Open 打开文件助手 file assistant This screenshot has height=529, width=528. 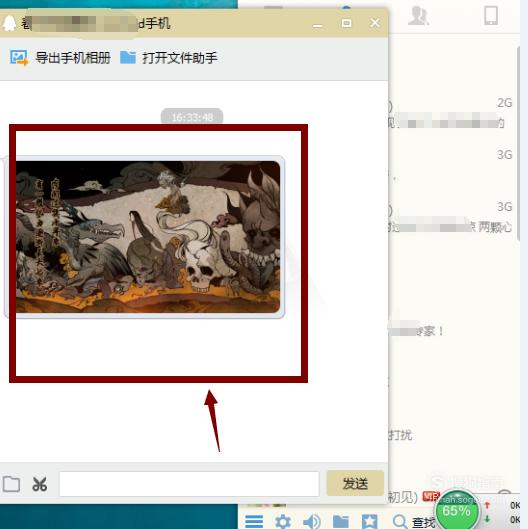point(169,58)
